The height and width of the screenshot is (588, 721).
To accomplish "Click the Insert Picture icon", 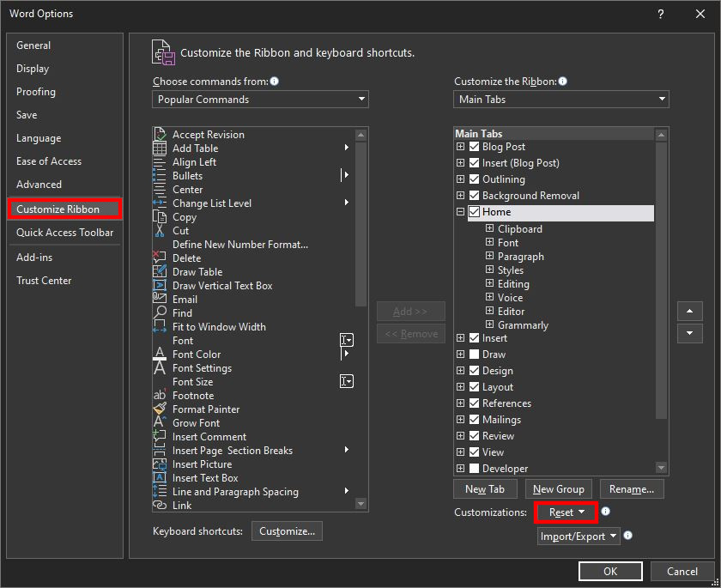I will click(x=160, y=464).
